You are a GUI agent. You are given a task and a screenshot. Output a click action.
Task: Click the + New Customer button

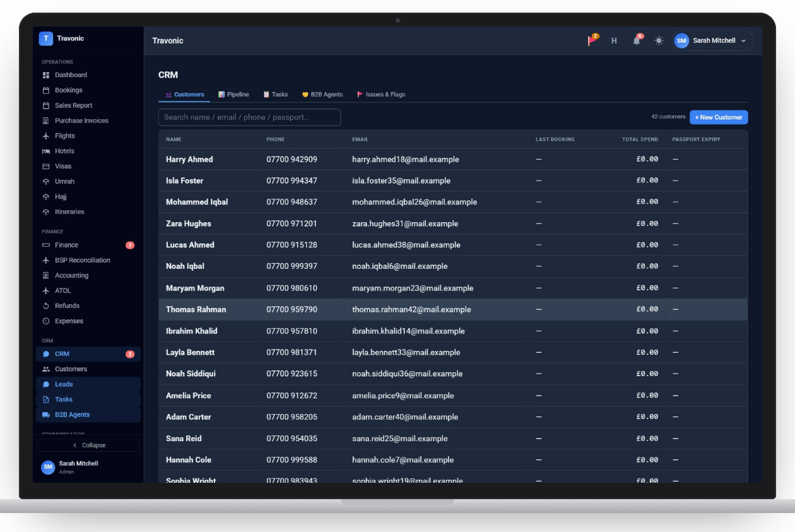pyautogui.click(x=719, y=117)
